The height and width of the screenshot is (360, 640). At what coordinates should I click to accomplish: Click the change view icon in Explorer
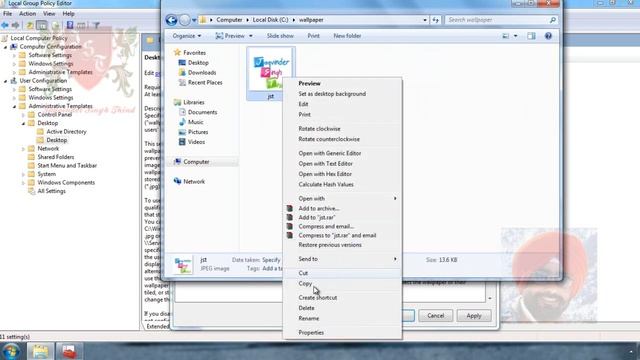(506, 36)
